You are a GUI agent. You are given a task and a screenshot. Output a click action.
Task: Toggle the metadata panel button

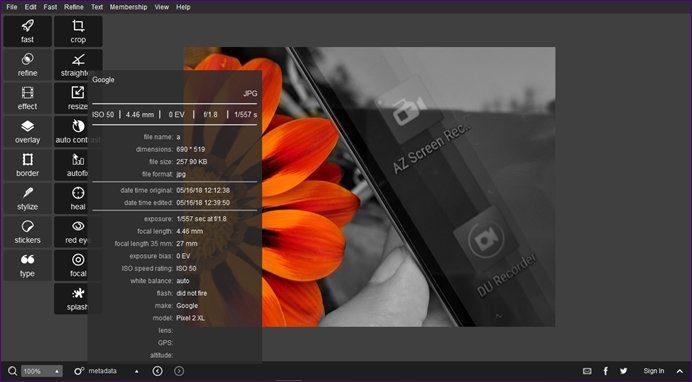click(x=95, y=371)
